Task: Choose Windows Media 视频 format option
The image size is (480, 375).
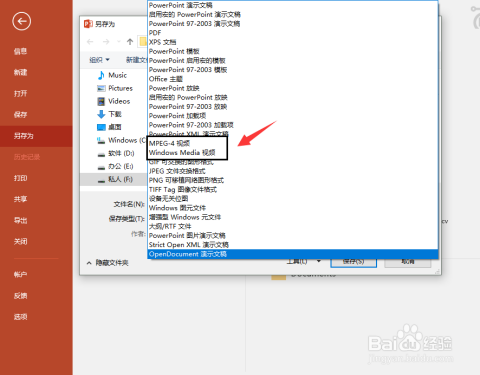Action: point(182,153)
